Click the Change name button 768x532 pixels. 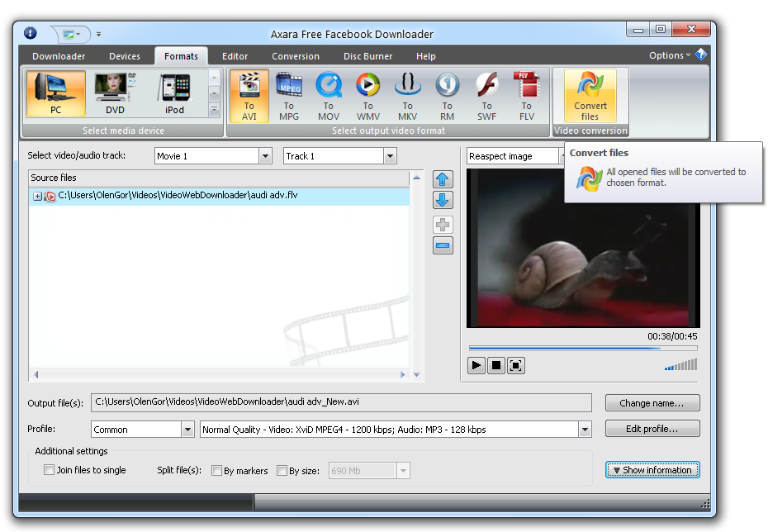tap(652, 403)
